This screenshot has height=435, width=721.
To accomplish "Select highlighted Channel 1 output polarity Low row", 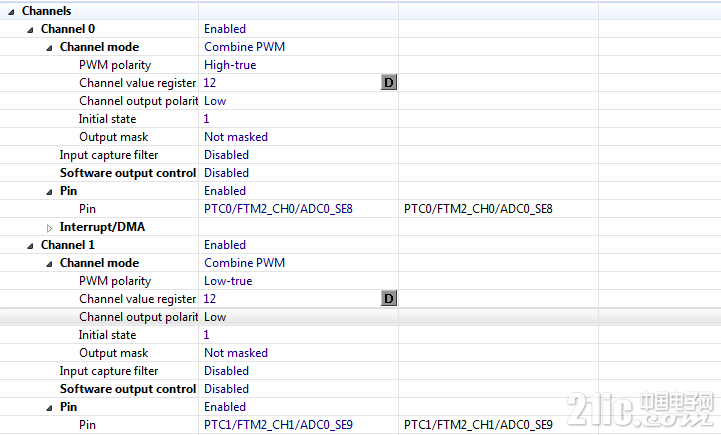I will 360,317.
